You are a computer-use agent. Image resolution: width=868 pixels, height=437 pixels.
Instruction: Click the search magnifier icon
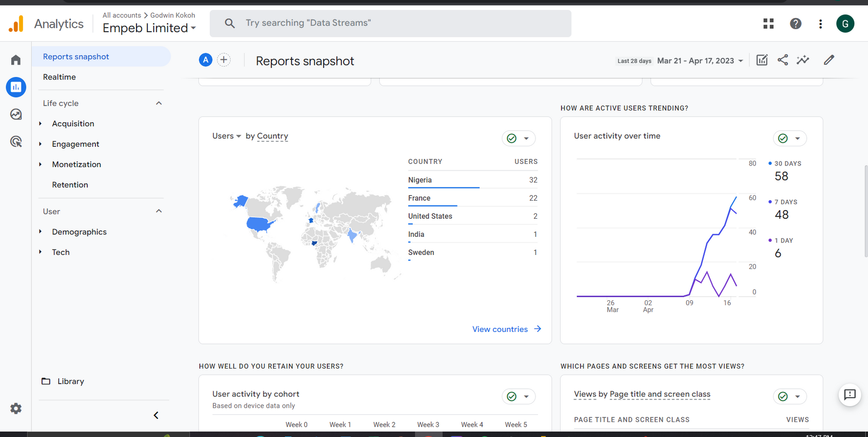[230, 23]
